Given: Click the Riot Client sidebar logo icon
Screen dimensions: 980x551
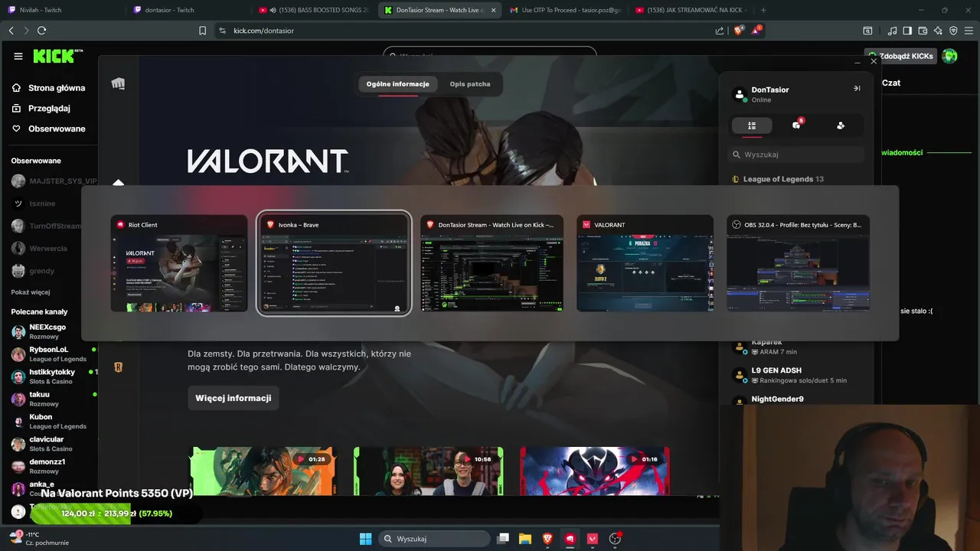Looking at the screenshot, I should [x=118, y=83].
